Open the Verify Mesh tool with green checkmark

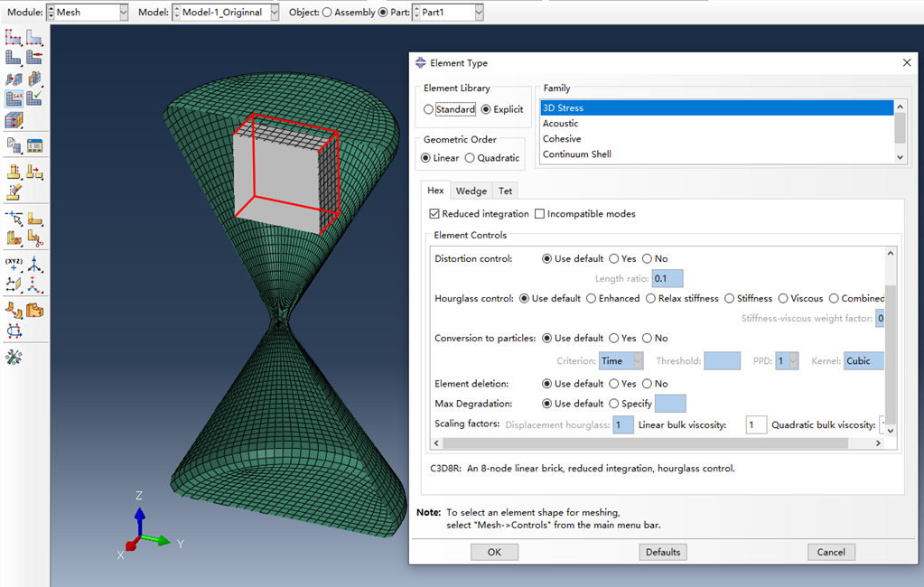(x=34, y=98)
